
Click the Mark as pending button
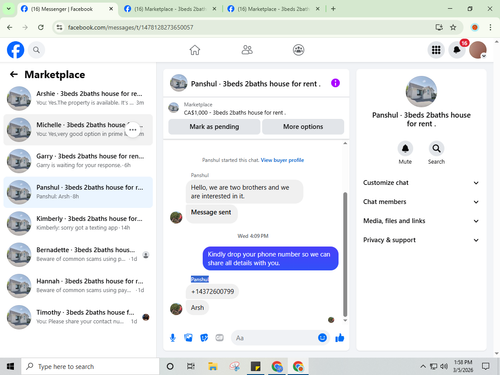pyautogui.click(x=214, y=127)
